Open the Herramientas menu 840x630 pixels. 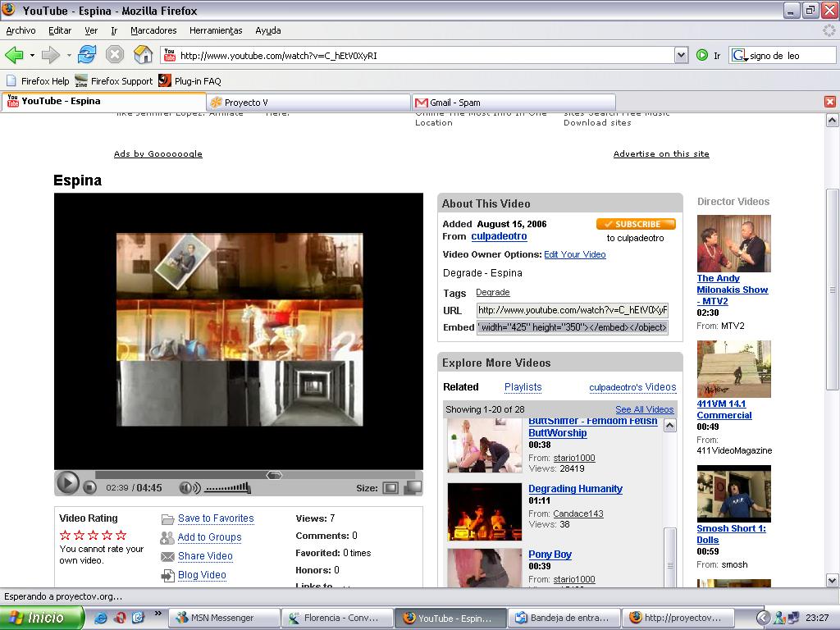(x=216, y=30)
